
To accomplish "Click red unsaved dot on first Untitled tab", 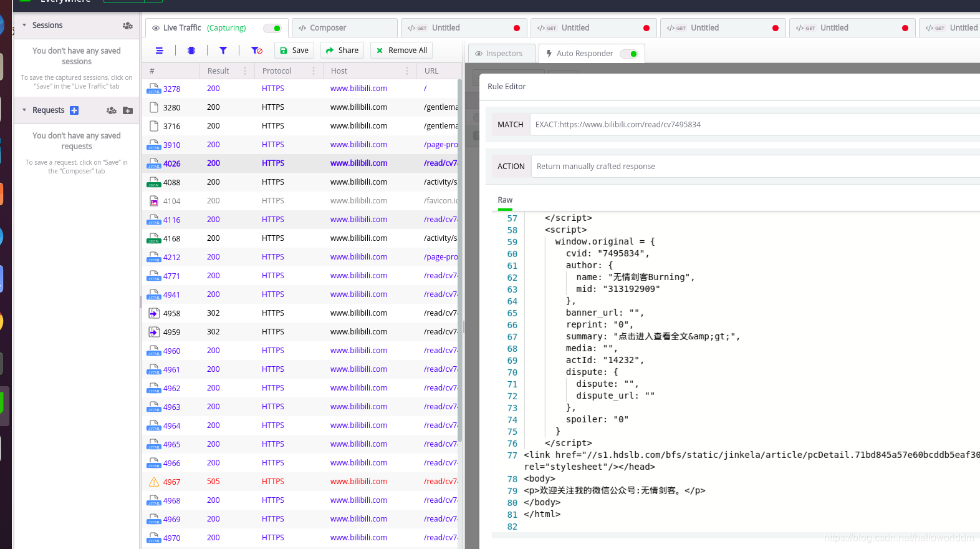I will click(x=517, y=28).
